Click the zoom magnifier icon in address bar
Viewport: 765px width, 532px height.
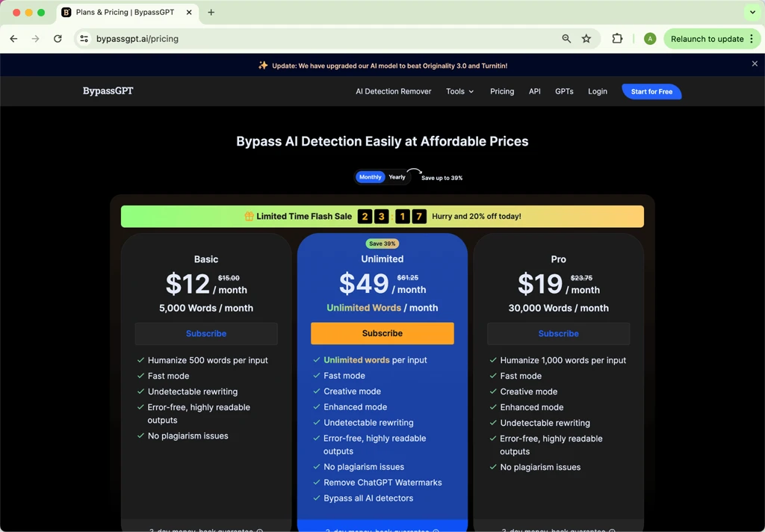[566, 39]
